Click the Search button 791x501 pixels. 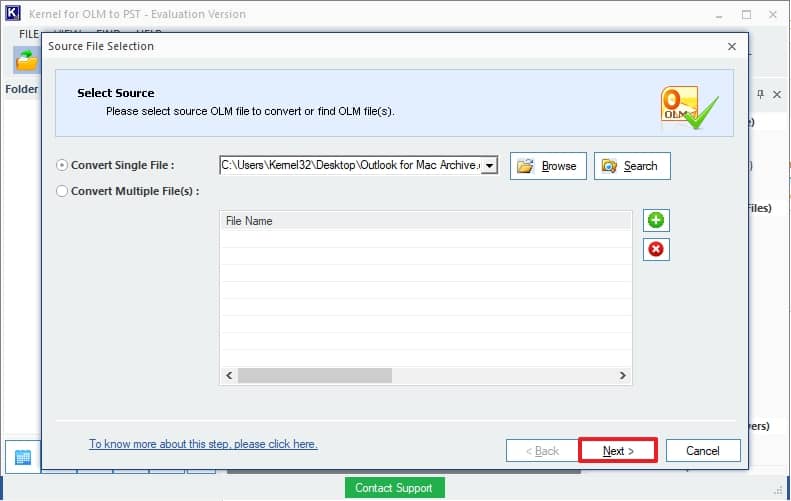click(x=632, y=166)
